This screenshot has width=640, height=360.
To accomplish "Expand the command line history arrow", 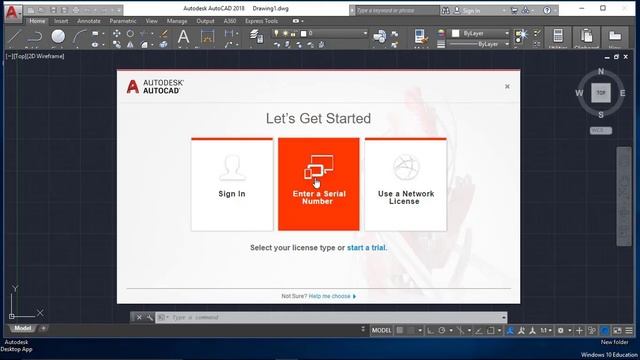I will point(504,317).
